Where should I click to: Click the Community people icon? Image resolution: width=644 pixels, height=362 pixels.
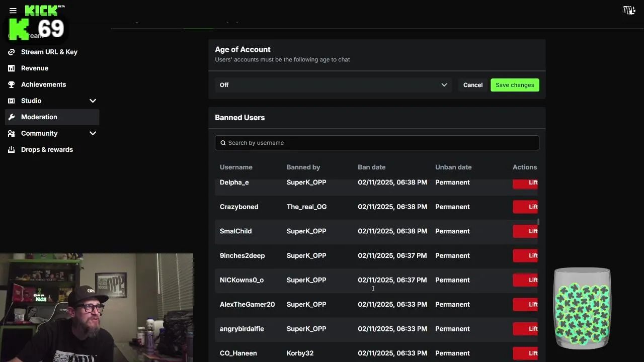12,133
